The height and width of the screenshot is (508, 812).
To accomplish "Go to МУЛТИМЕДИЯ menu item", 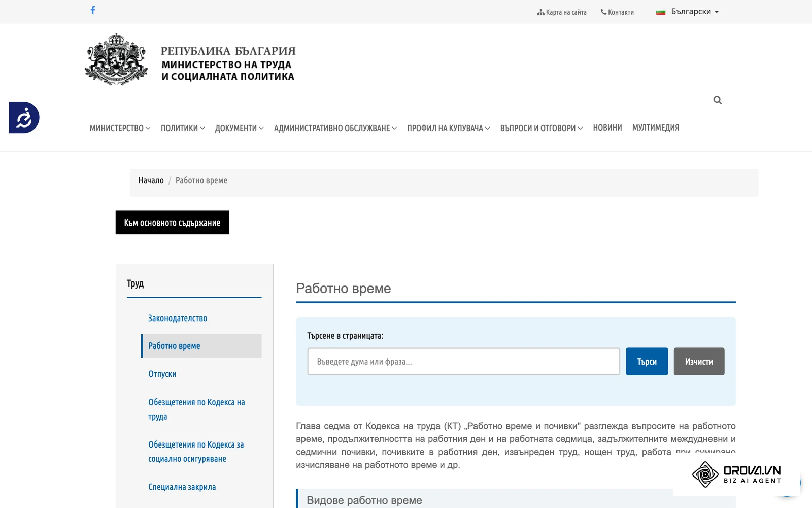I will tap(656, 128).
